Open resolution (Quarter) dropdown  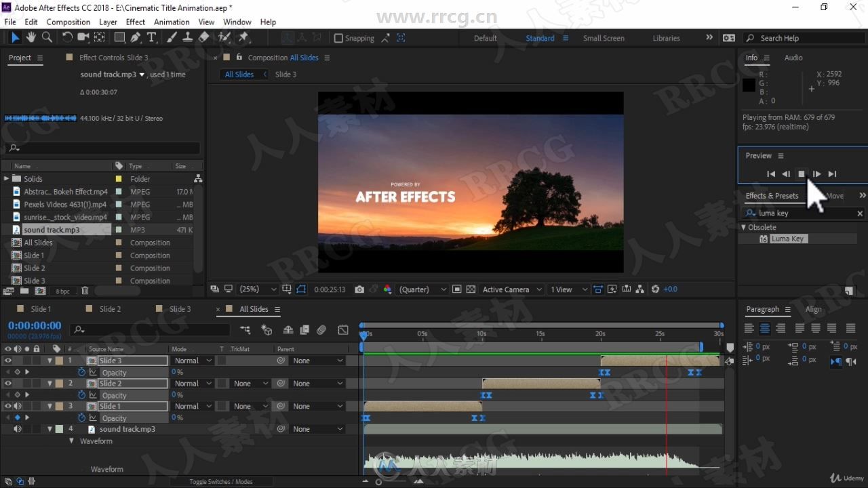click(422, 289)
